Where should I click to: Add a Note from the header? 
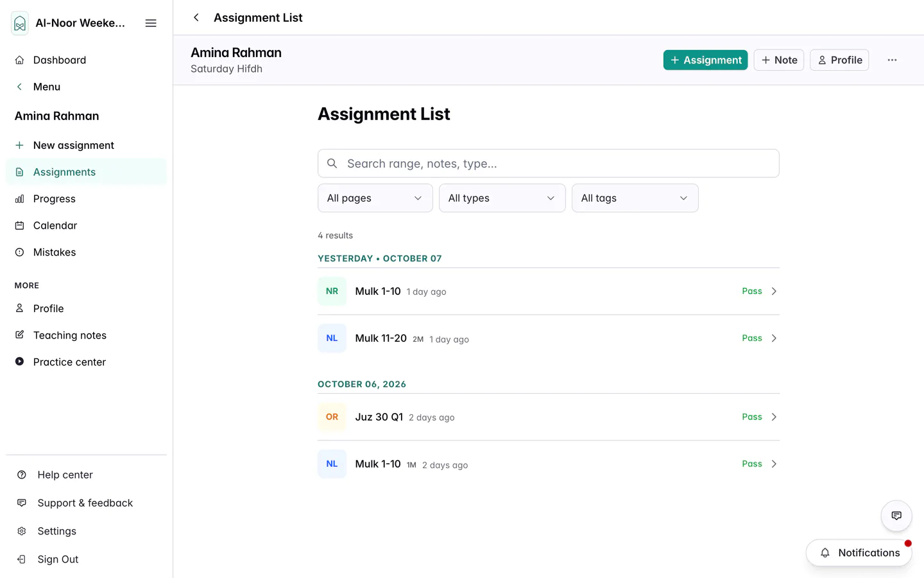tap(778, 60)
